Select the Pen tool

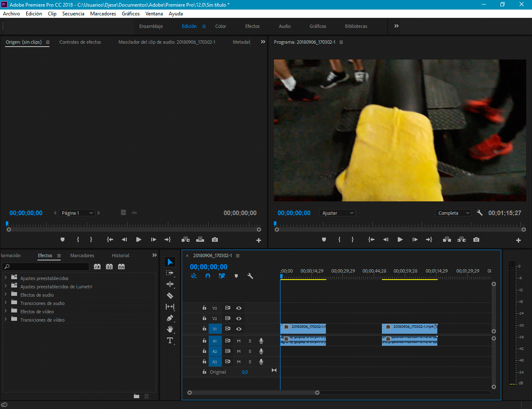point(170,318)
